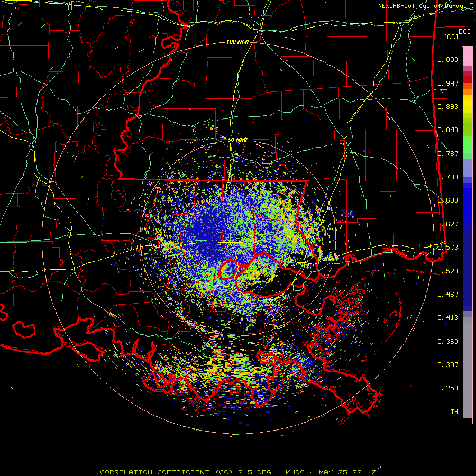476x476 pixels.
Task: Click the TH threshold label
Action: (x=454, y=412)
